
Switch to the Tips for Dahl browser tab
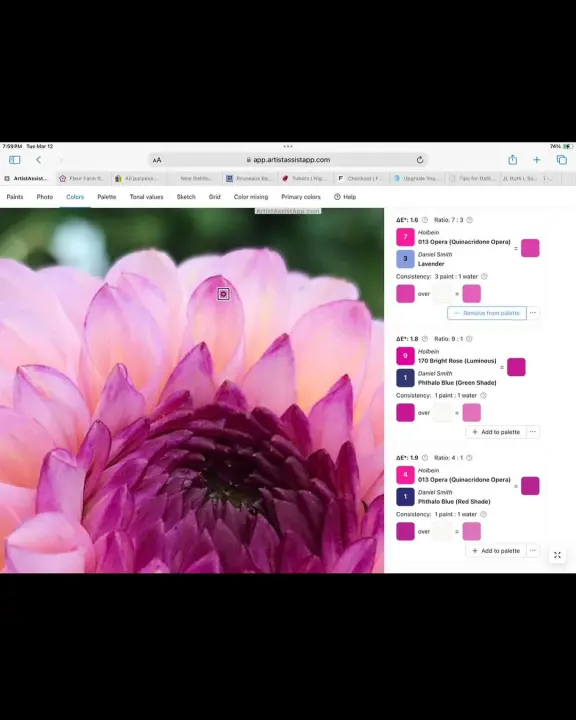[472, 178]
